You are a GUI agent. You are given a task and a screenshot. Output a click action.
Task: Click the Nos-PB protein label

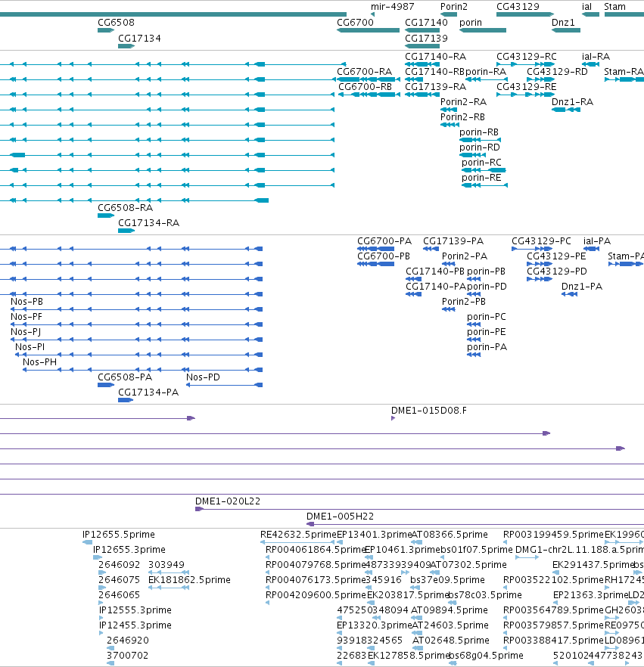point(26,302)
